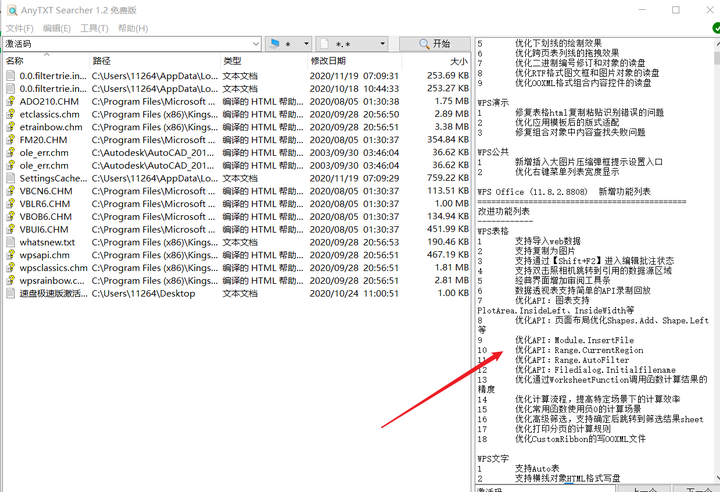Image resolution: width=720 pixels, height=492 pixels.
Task: Click the computer drive icon in the drive selector
Action: [275, 44]
